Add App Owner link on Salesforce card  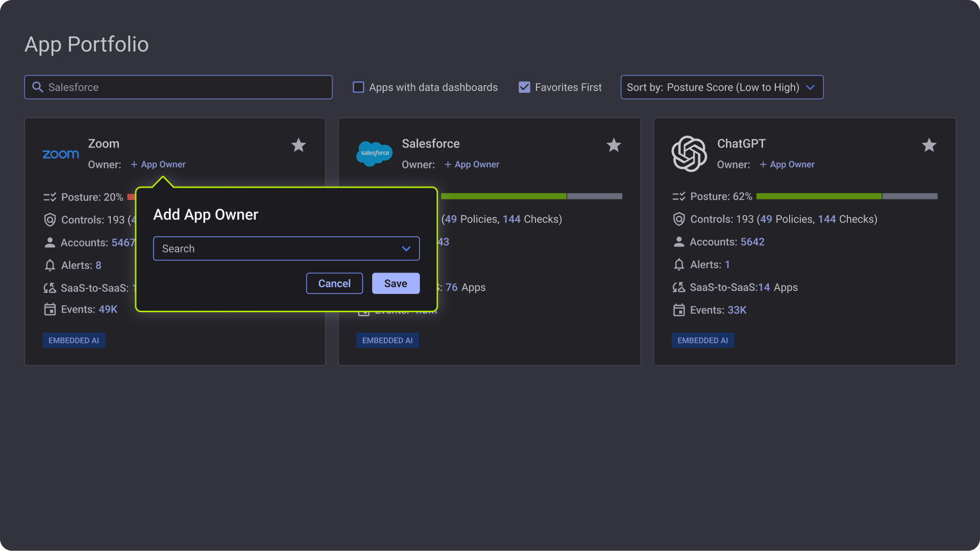tap(472, 165)
